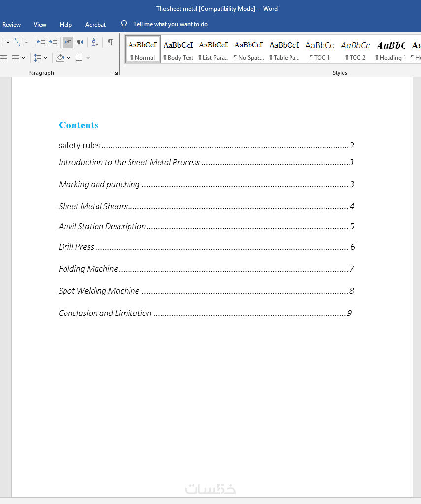Select the Acrobat tab
Viewport: 421px width, 504px height.
(x=96, y=25)
